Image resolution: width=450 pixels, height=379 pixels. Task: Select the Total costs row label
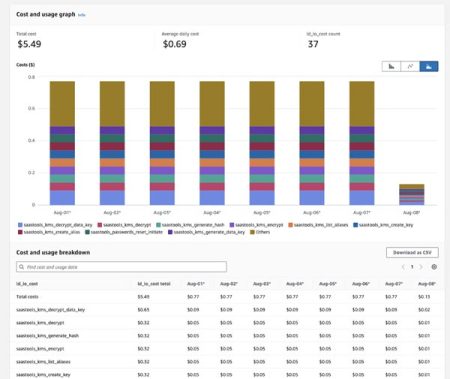pos(27,297)
